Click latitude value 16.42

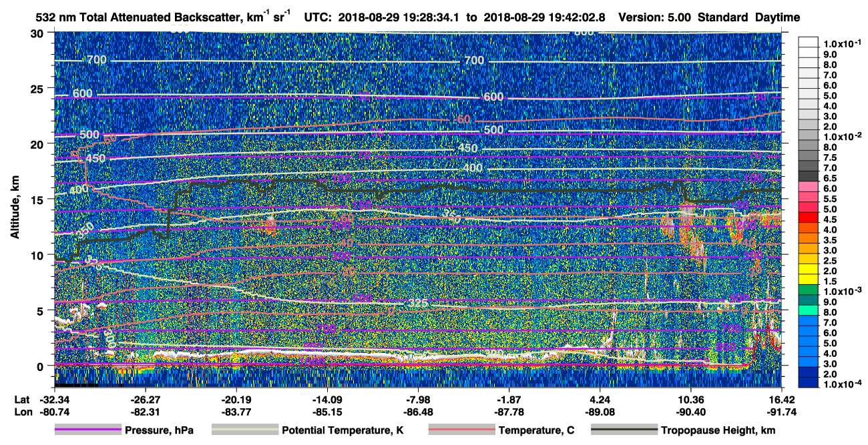[x=782, y=399]
